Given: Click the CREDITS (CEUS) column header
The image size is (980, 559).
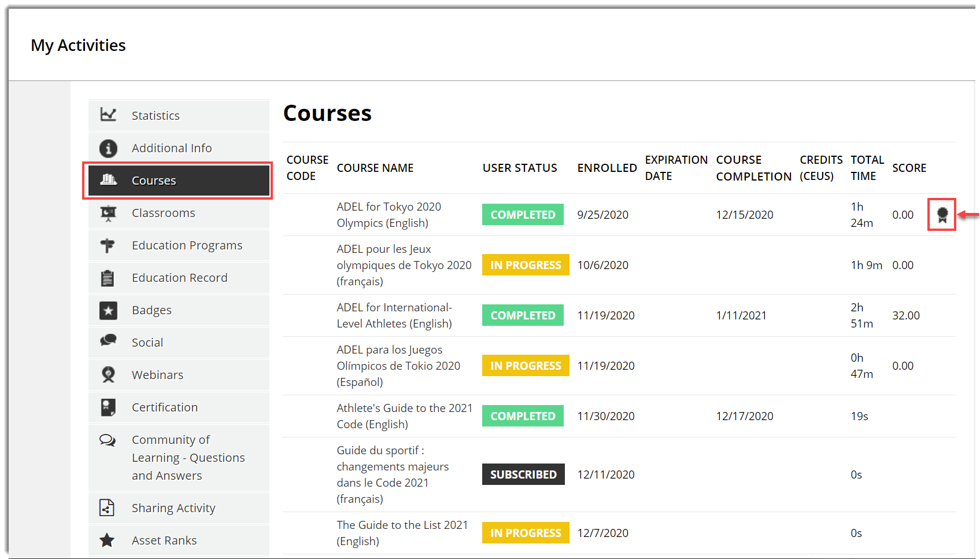Looking at the screenshot, I should tap(821, 168).
